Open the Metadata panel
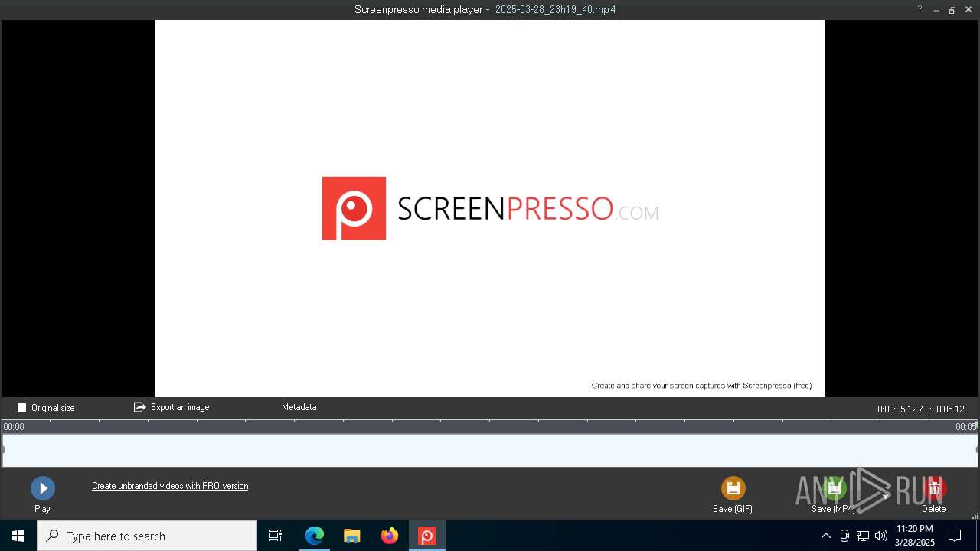This screenshot has width=980, height=551. (x=299, y=407)
